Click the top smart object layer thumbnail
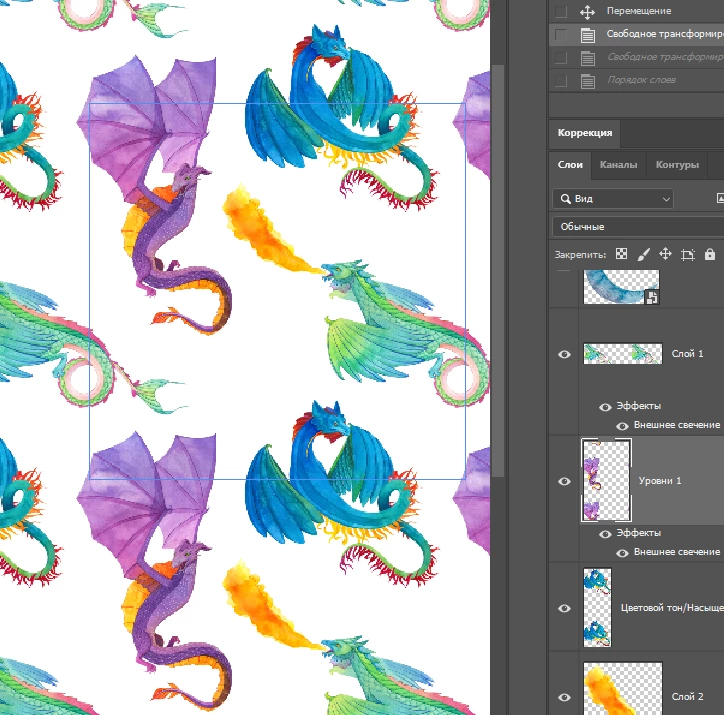Viewport: 724px width, 715px height. click(621, 287)
